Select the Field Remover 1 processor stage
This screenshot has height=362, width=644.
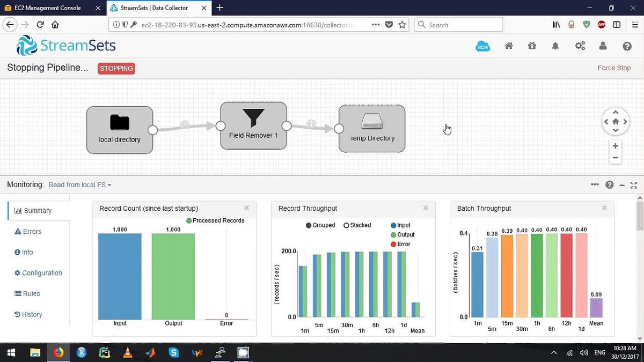point(253,126)
